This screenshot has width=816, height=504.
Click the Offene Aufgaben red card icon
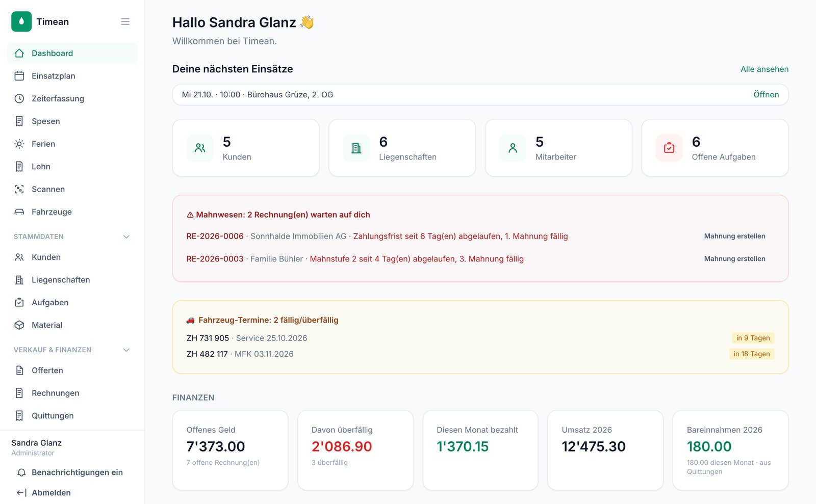click(x=669, y=148)
